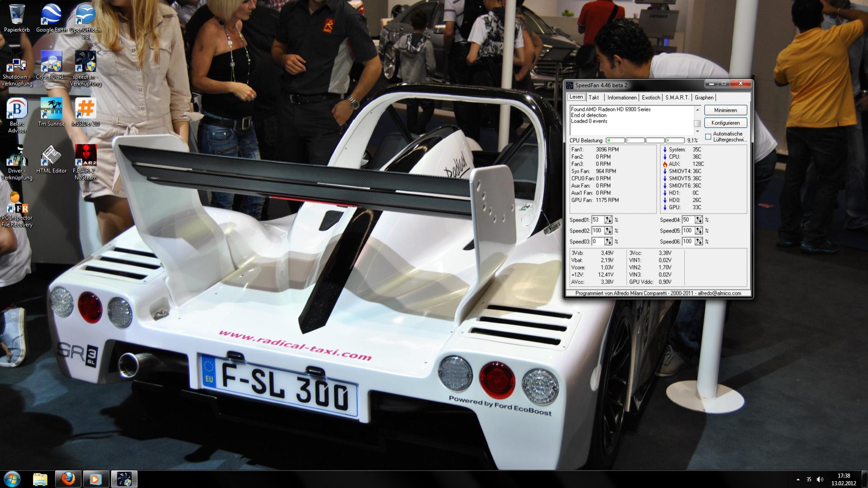Click the fourth CPU Belastung load bar
868x488 pixels.
[675, 141]
